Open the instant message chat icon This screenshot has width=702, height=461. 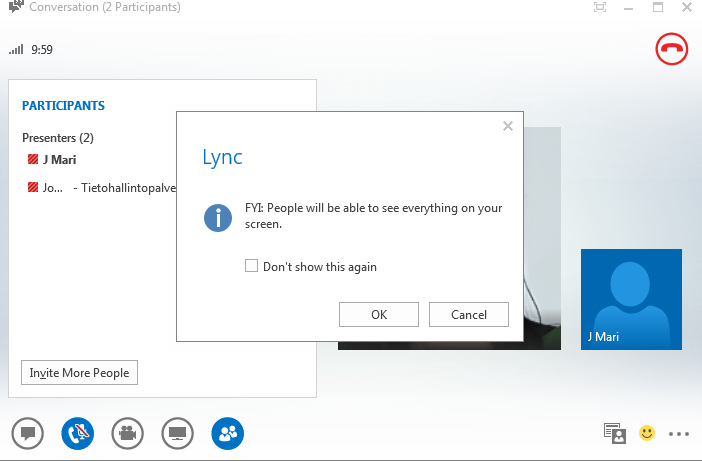[x=28, y=434]
